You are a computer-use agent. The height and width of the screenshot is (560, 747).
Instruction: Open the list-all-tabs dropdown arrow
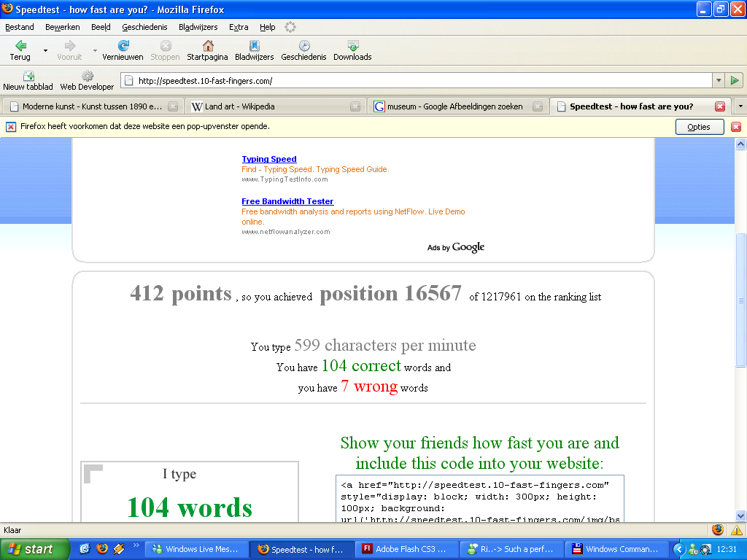pyautogui.click(x=740, y=106)
